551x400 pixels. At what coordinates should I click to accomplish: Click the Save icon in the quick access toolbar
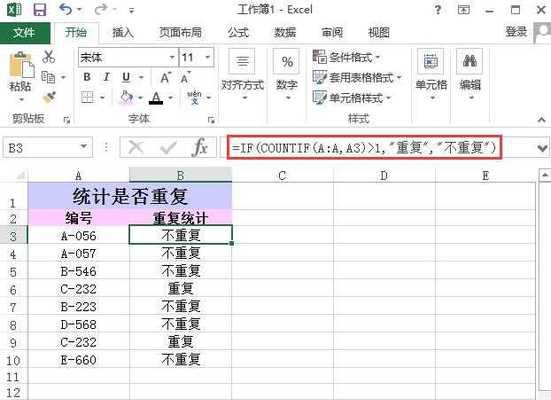click(x=40, y=10)
